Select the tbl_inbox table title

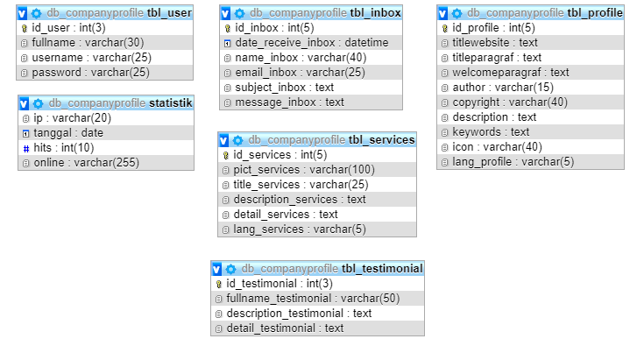tap(375, 13)
